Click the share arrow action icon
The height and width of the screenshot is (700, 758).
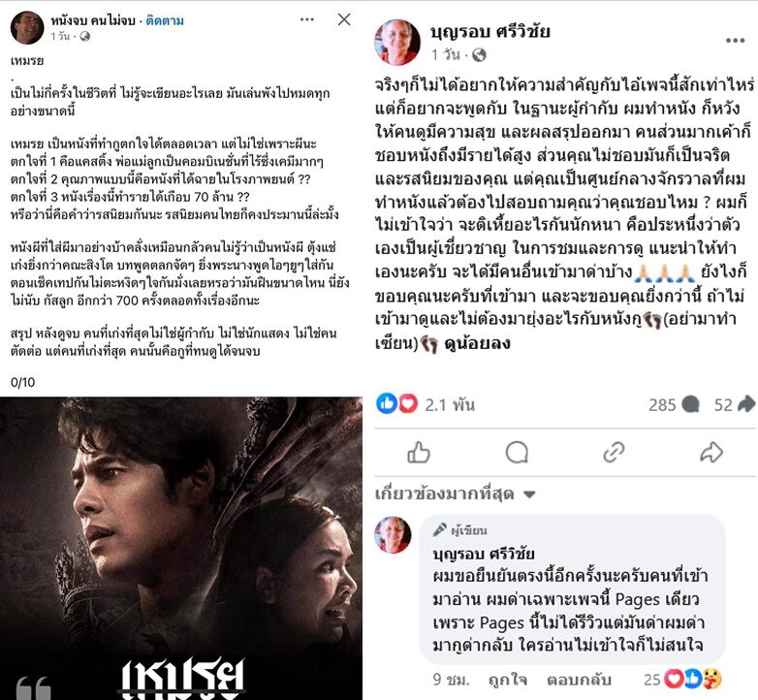tap(711, 453)
